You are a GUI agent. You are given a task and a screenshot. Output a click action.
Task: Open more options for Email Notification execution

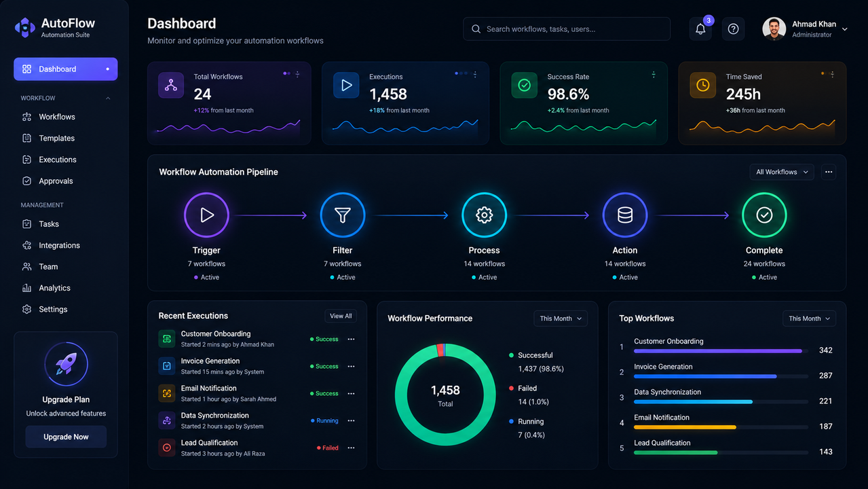click(351, 393)
